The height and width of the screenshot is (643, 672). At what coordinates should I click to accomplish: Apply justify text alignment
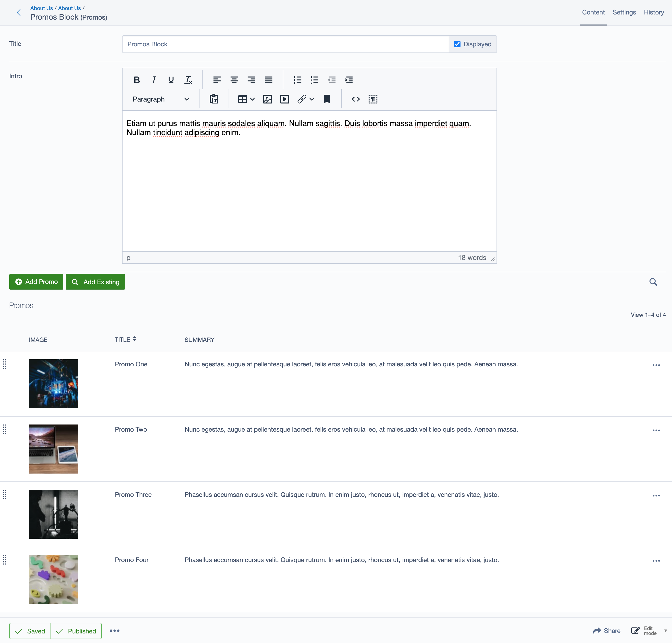[269, 80]
